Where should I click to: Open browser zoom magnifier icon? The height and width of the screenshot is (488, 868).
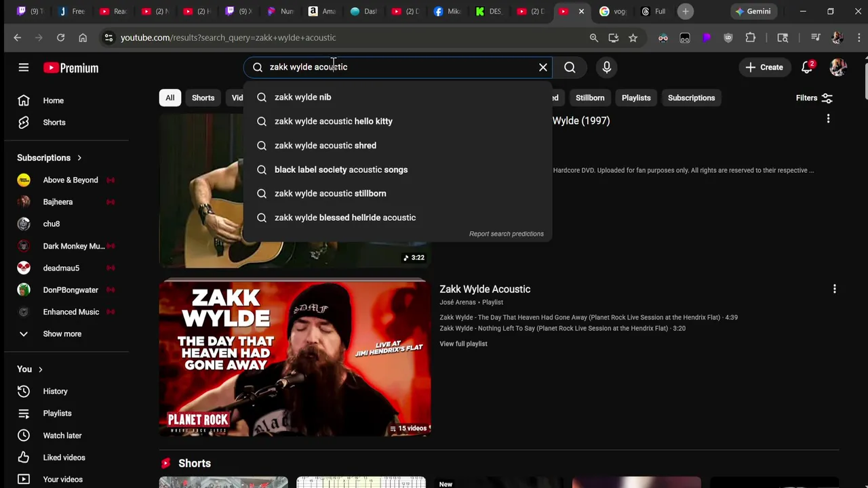click(594, 38)
